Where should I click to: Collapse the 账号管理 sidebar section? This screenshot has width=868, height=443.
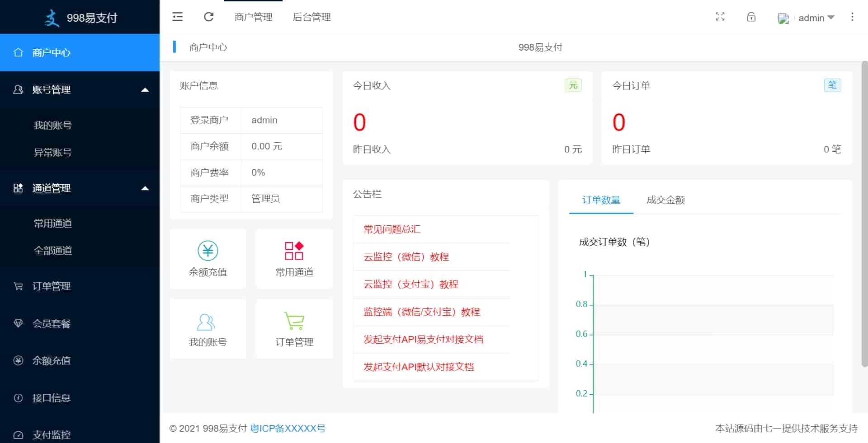point(145,90)
